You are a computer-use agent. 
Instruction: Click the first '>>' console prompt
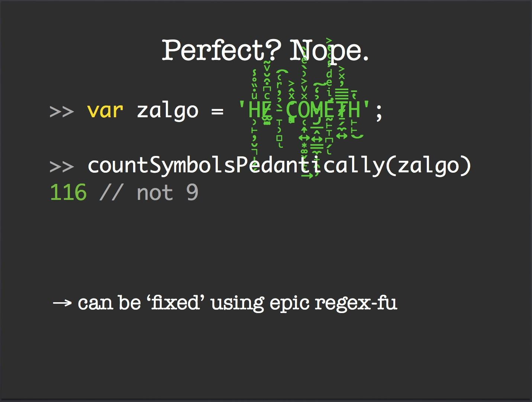coord(62,112)
